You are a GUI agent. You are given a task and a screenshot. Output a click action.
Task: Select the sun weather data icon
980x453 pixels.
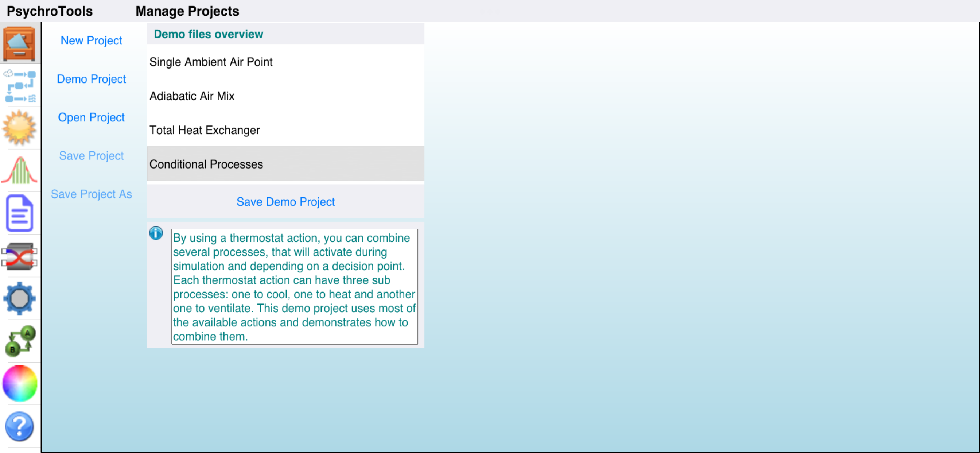19,128
